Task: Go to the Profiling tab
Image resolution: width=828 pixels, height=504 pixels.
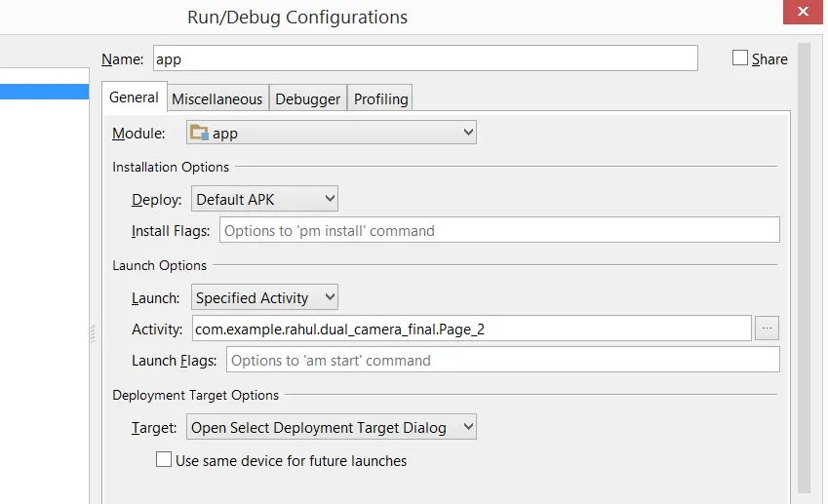Action: [x=380, y=98]
